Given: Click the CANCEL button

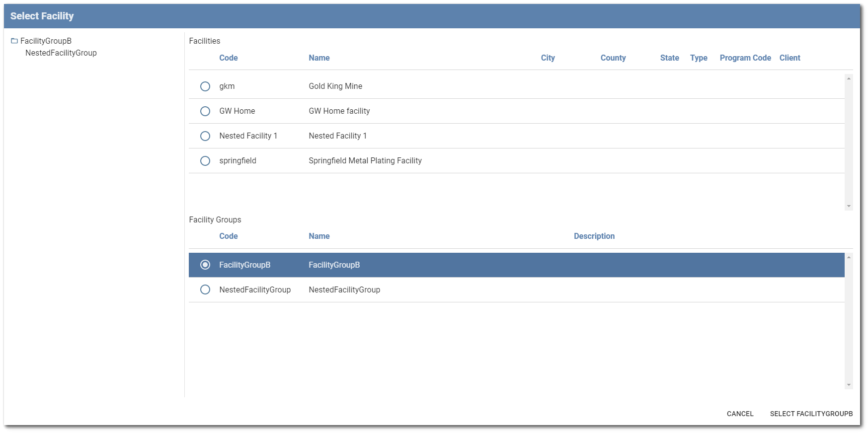Looking at the screenshot, I should tap(740, 414).
